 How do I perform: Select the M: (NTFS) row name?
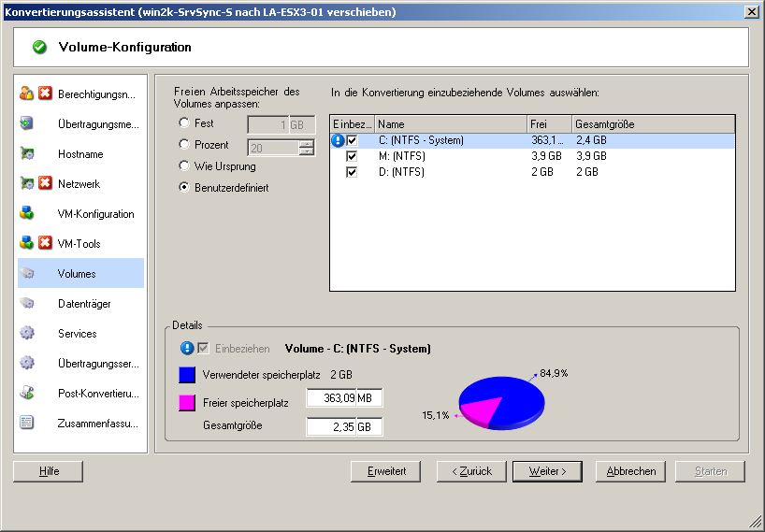(x=401, y=156)
